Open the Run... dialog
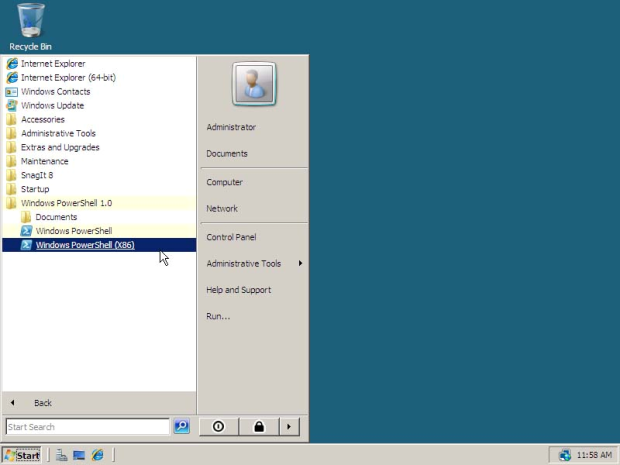The height and width of the screenshot is (465, 620). coord(218,316)
